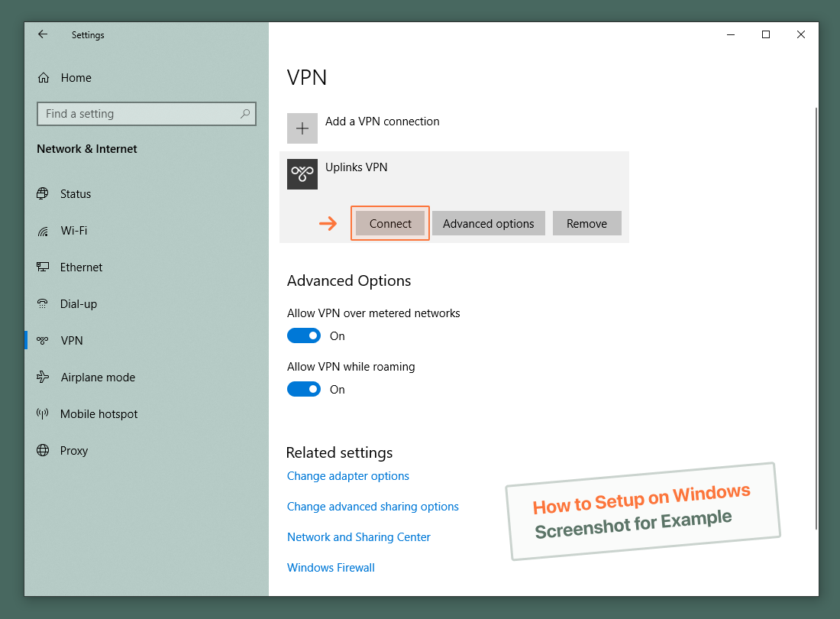The width and height of the screenshot is (840, 619).
Task: Click the Ethernet sidebar icon
Action: (42, 267)
